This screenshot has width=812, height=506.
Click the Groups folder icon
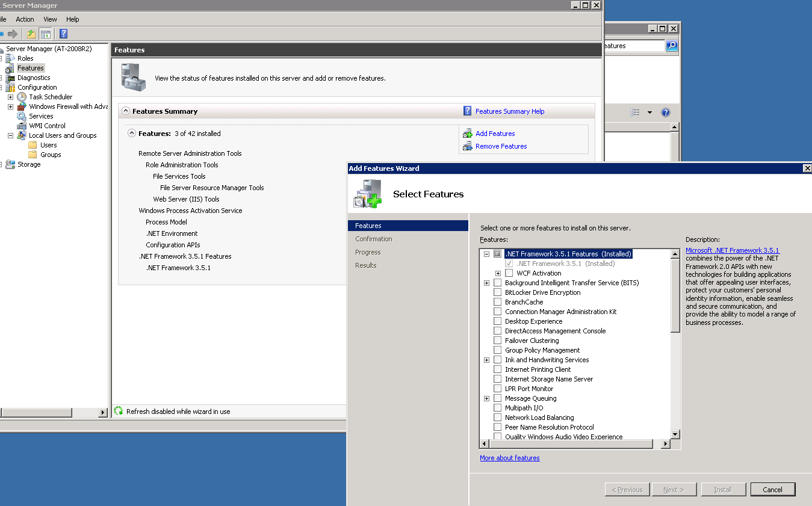(33, 155)
